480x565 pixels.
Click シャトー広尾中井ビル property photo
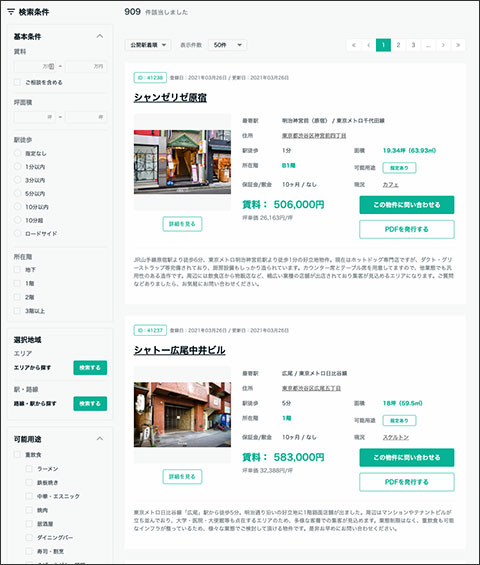[x=182, y=414]
